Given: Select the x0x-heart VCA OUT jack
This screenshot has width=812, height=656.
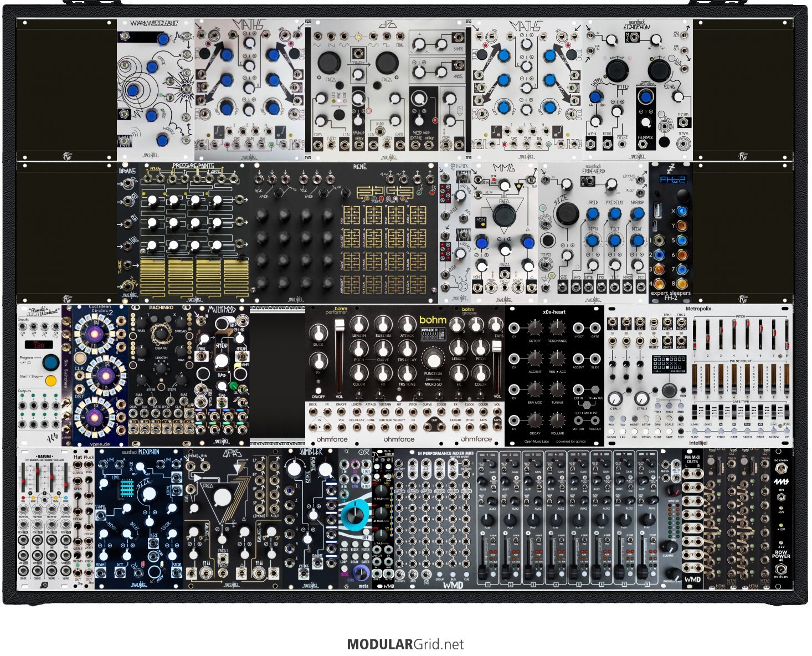Looking at the screenshot, I should pos(595,419).
